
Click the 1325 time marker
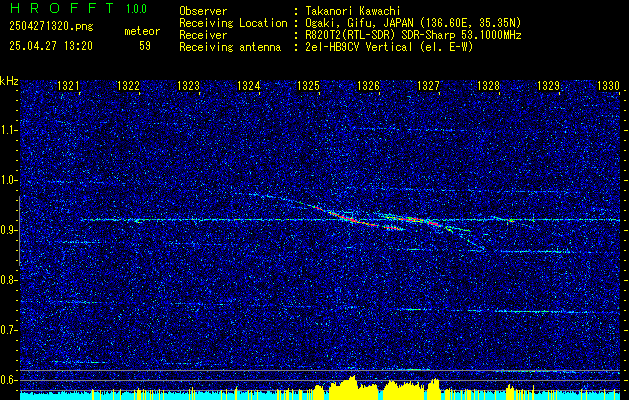coord(308,85)
